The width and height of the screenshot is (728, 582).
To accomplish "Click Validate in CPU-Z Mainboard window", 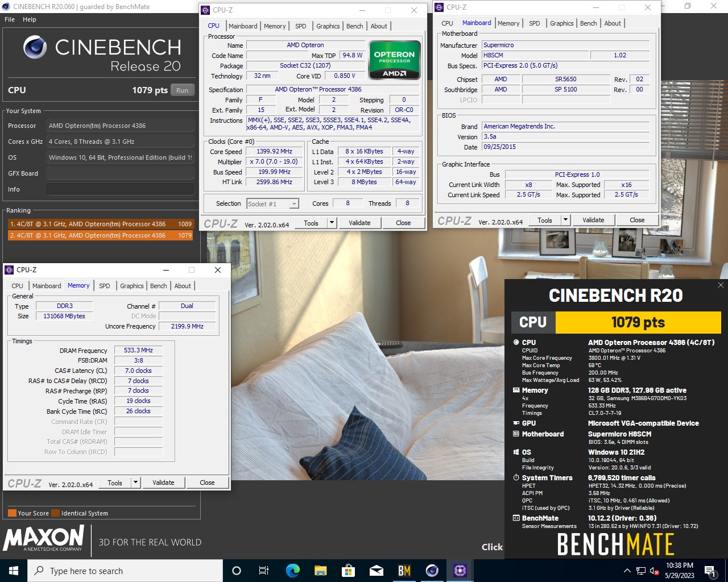I will tap(593, 220).
